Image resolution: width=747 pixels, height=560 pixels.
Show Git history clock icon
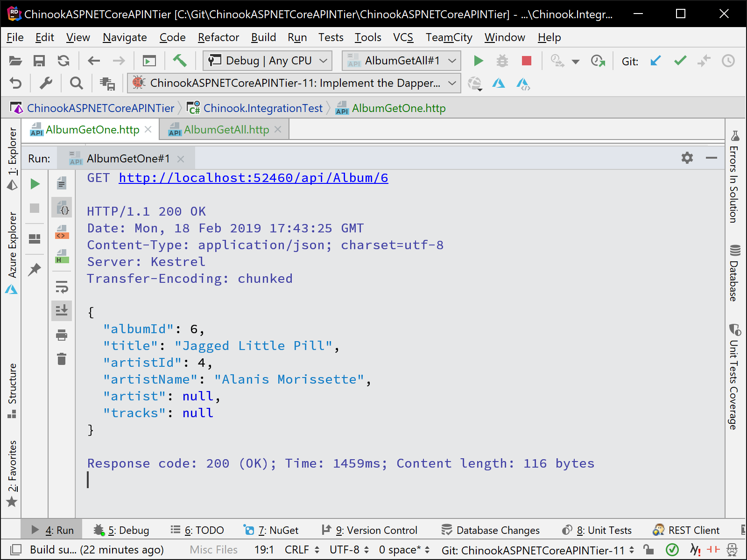click(x=728, y=61)
